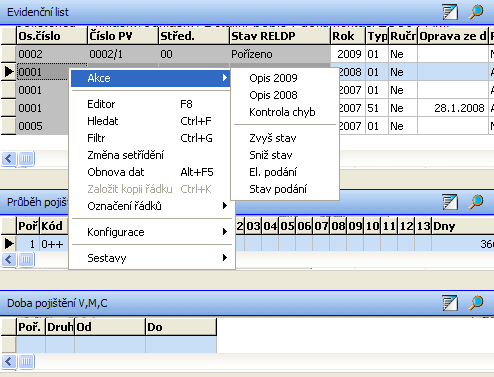Click the 2009 year cell

(x=348, y=54)
